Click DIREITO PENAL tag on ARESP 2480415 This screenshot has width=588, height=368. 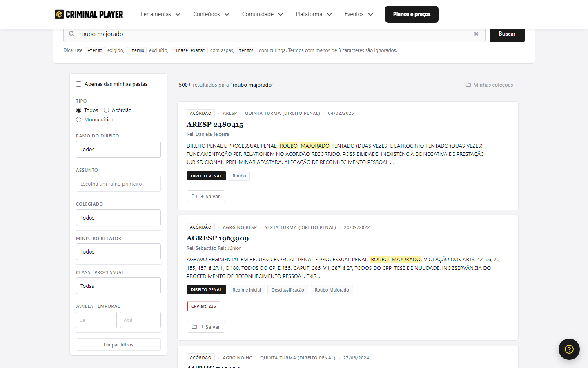[x=206, y=176]
